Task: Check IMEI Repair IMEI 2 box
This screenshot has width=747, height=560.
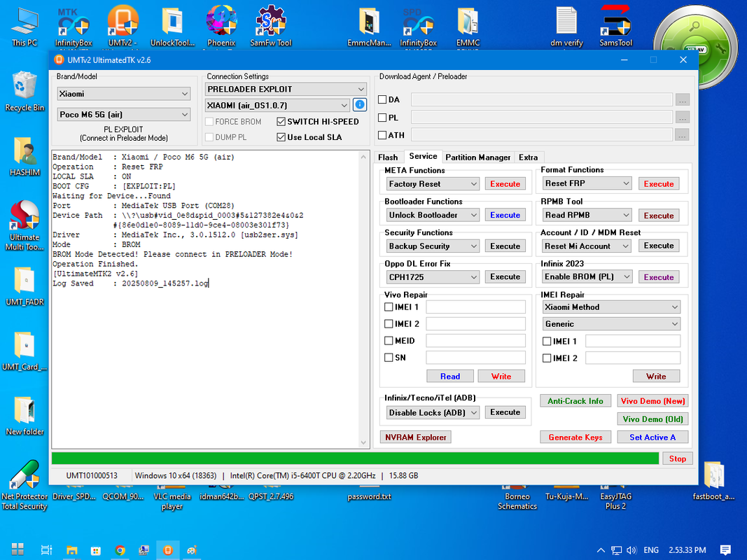Action: pos(547,358)
